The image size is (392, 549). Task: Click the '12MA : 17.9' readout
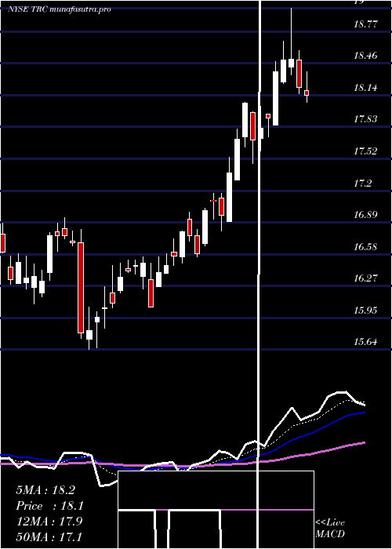click(49, 521)
